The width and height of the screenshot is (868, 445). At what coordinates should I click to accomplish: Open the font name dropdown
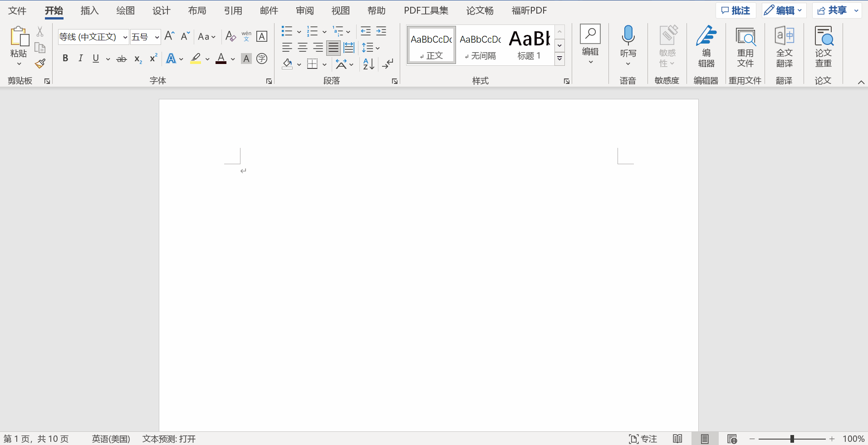125,37
